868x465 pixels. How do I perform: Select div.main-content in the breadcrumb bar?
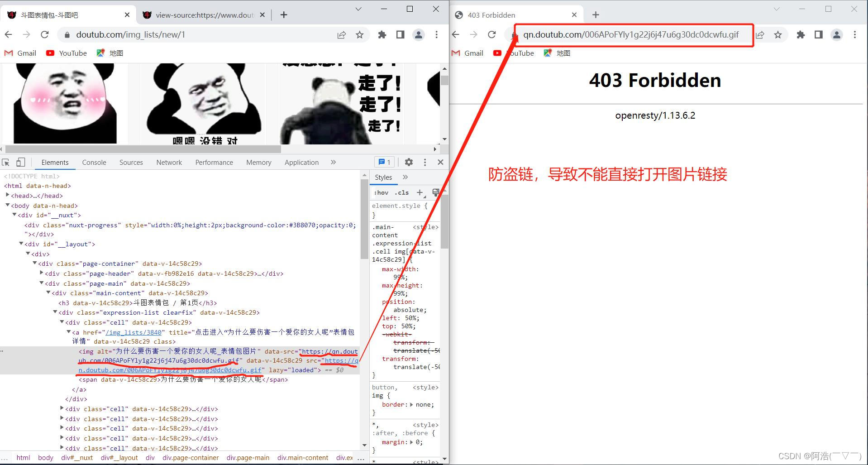[303, 458]
